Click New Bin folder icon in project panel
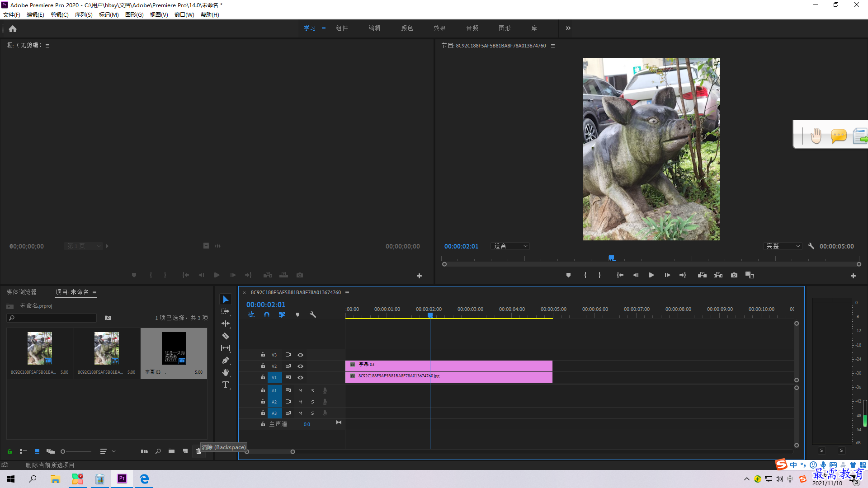The height and width of the screenshot is (488, 868). (171, 451)
